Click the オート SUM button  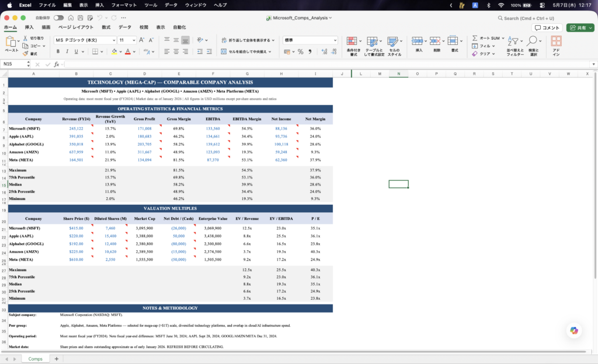click(x=488, y=38)
